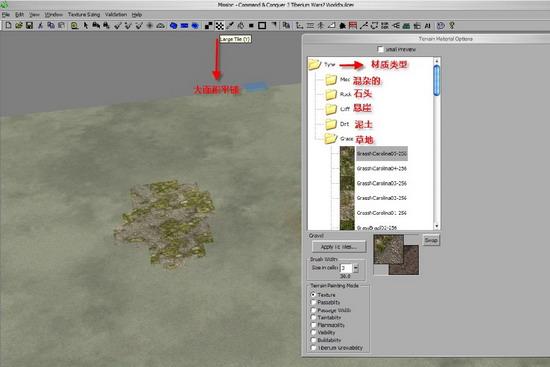Click the yellow-green lightbulb toolbar icon
Image resolution: width=550 pixels, height=367 pixels.
[x=452, y=25]
